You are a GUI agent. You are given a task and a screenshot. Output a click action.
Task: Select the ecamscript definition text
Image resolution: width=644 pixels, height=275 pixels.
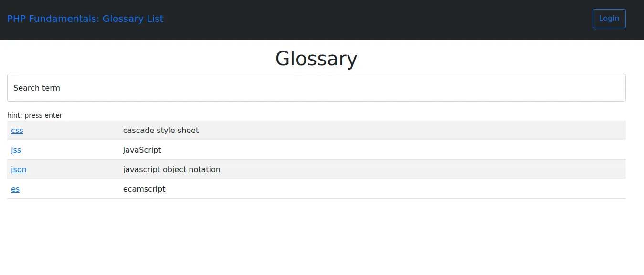[144, 189]
